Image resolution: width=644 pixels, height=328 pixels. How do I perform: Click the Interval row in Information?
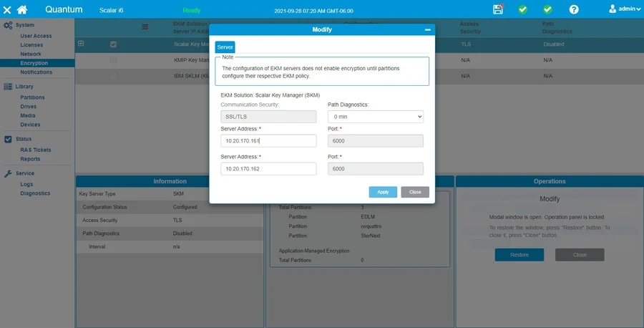pyautogui.click(x=170, y=246)
